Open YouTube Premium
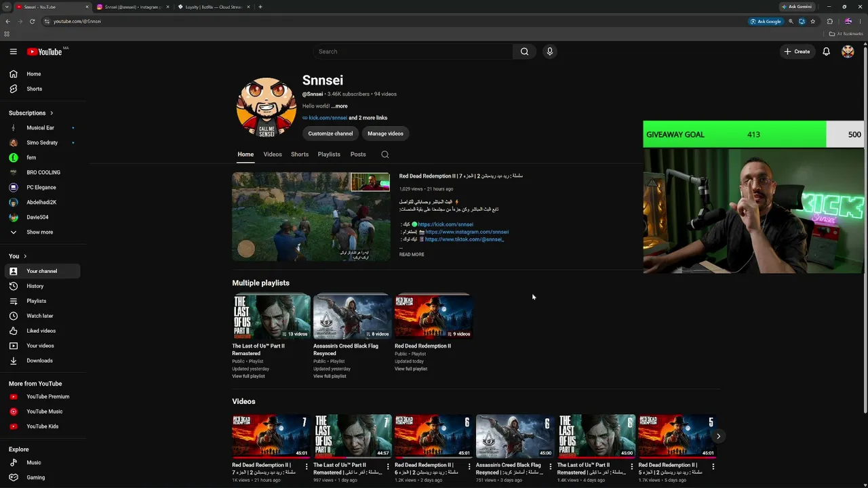The image size is (868, 488). [x=42, y=396]
